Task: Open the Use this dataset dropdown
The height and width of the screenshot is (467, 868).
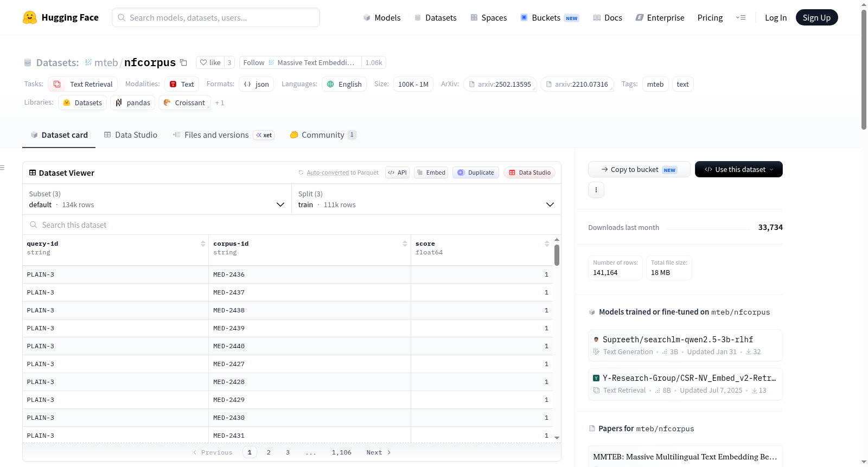Action: click(739, 169)
